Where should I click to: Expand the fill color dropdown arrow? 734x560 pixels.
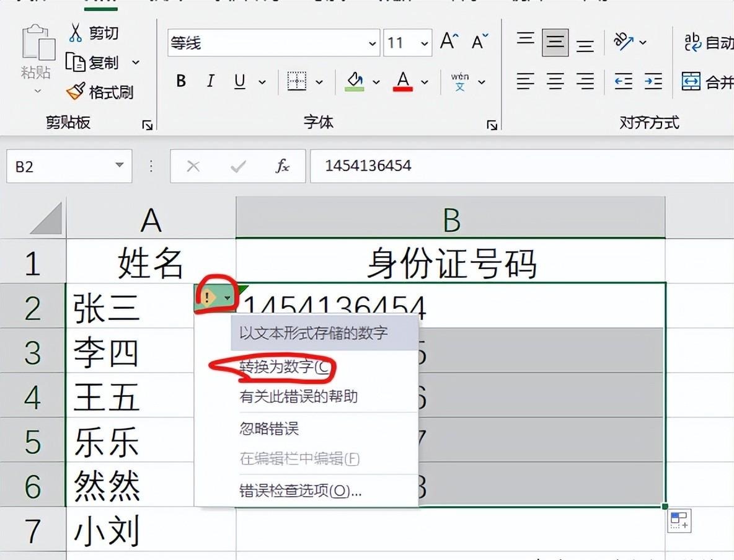tap(376, 82)
